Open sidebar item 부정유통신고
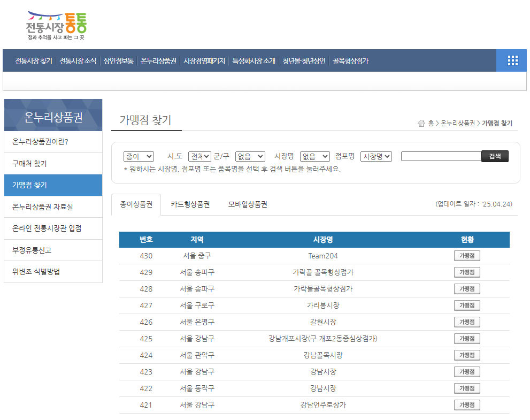Viewport: 530px width, 420px height. [53, 250]
